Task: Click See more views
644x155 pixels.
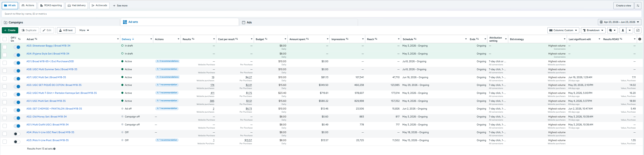Action: pos(120,6)
